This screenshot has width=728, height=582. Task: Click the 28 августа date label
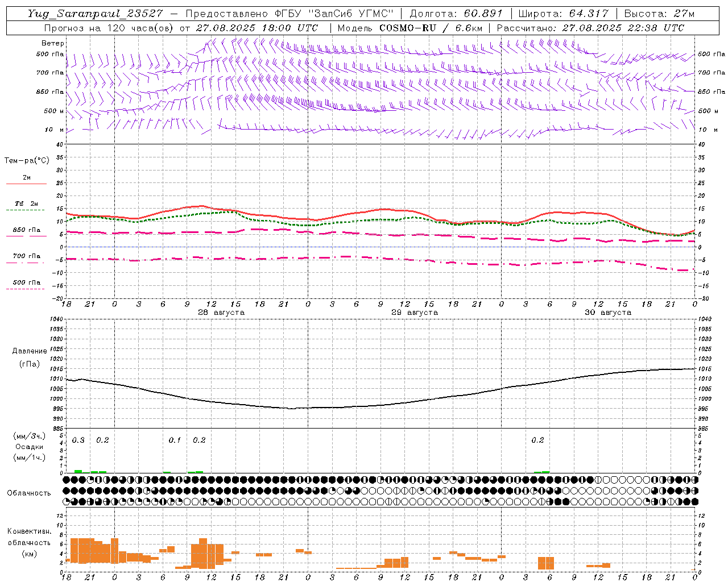[221, 313]
